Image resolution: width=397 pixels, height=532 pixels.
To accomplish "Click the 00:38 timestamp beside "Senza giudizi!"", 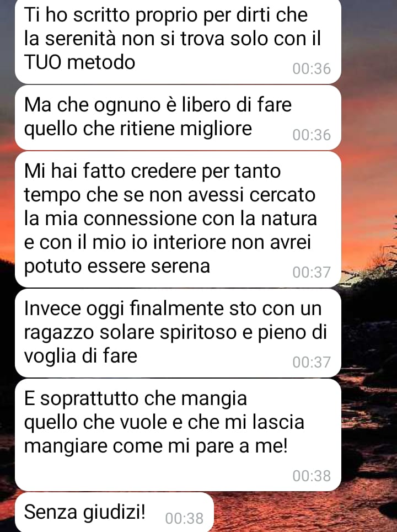I will [184, 518].
